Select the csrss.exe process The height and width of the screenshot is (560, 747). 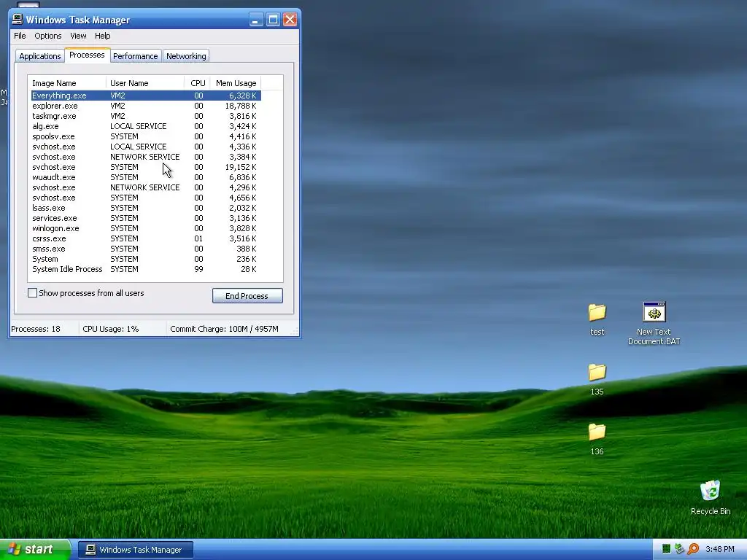146,238
